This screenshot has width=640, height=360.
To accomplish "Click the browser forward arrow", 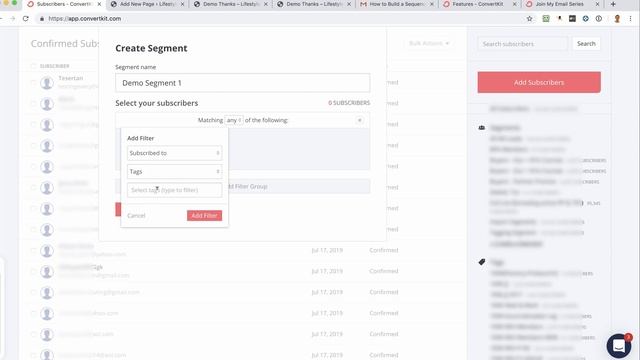I will [12, 19].
